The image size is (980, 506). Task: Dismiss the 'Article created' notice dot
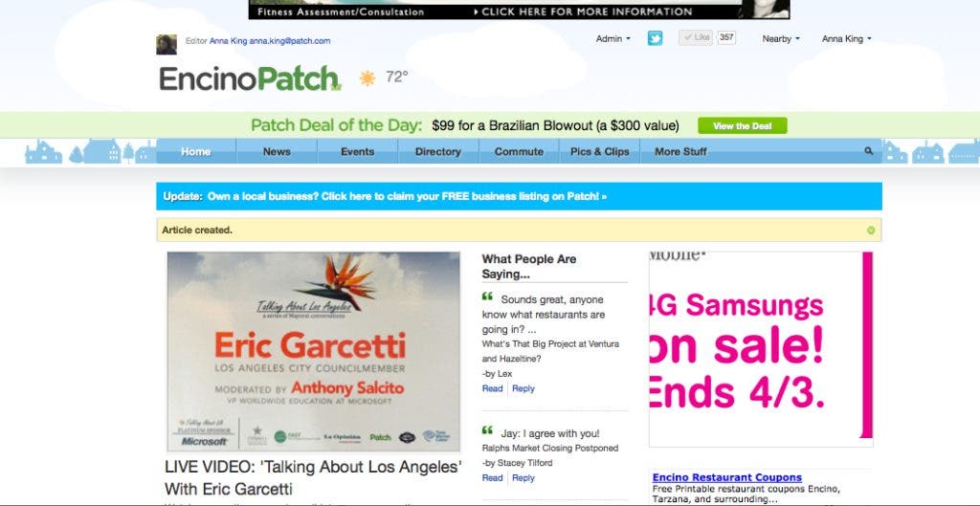871,231
